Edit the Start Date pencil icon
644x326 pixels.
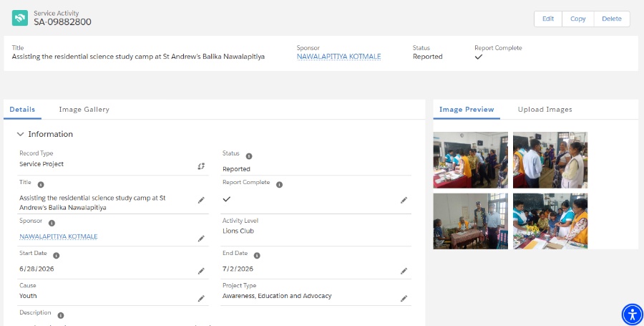pyautogui.click(x=201, y=271)
